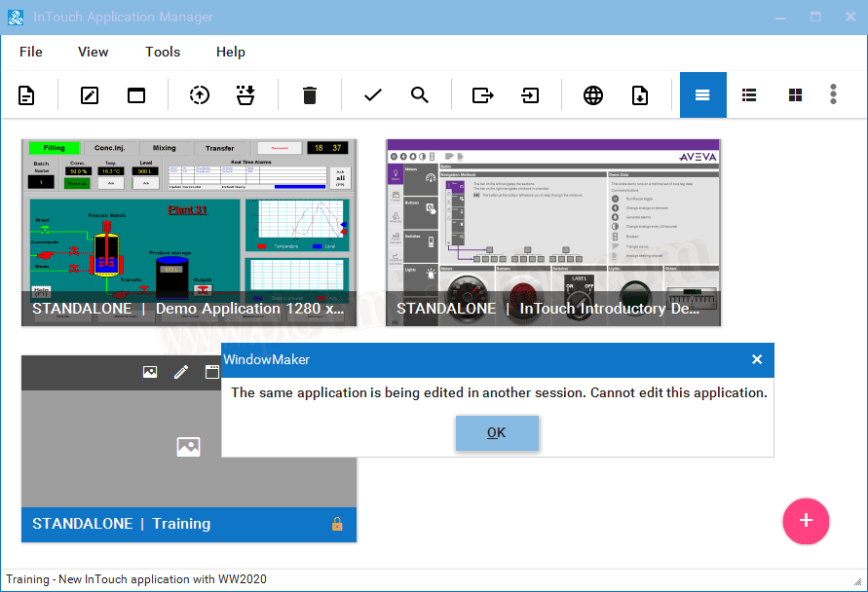Click the download-to-basket toolbar icon
868x592 pixels.
(x=245, y=95)
